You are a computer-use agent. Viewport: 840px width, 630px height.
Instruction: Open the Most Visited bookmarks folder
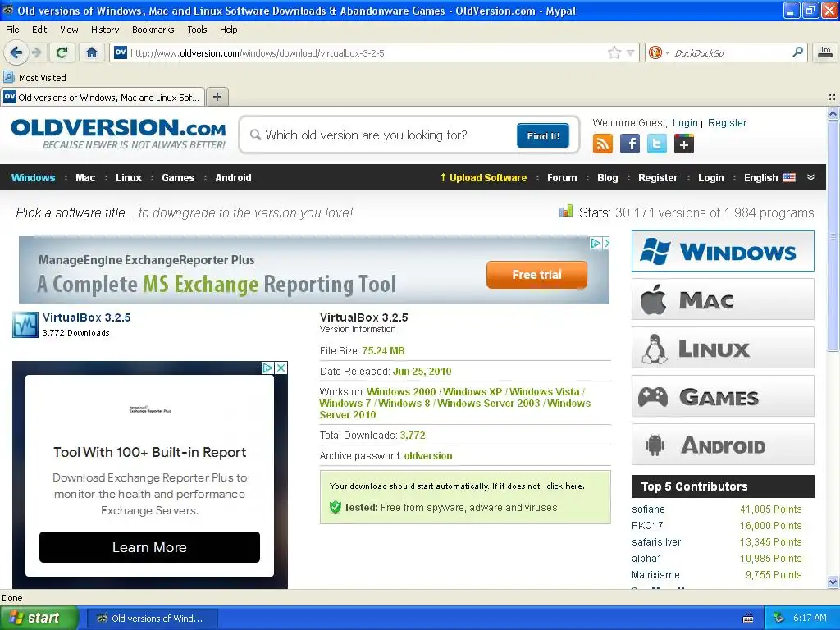tap(34, 78)
